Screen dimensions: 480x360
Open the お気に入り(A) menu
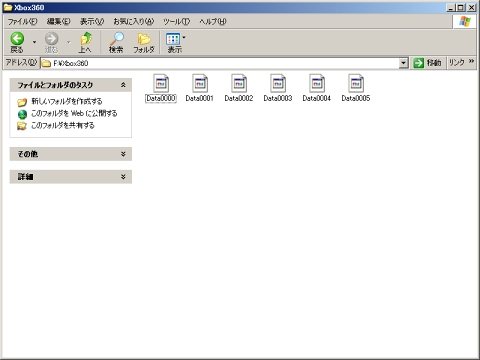[x=133, y=22]
